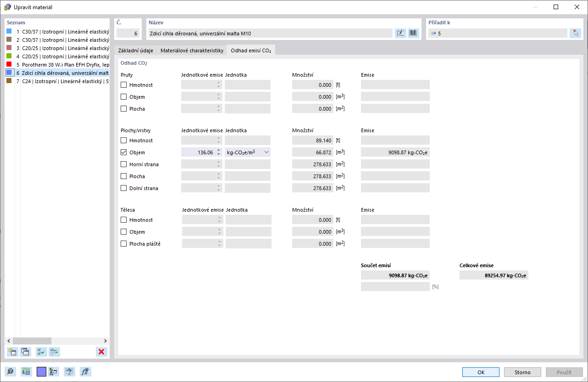
Task: Click the green swatch of material 4
Action: pos(9,56)
